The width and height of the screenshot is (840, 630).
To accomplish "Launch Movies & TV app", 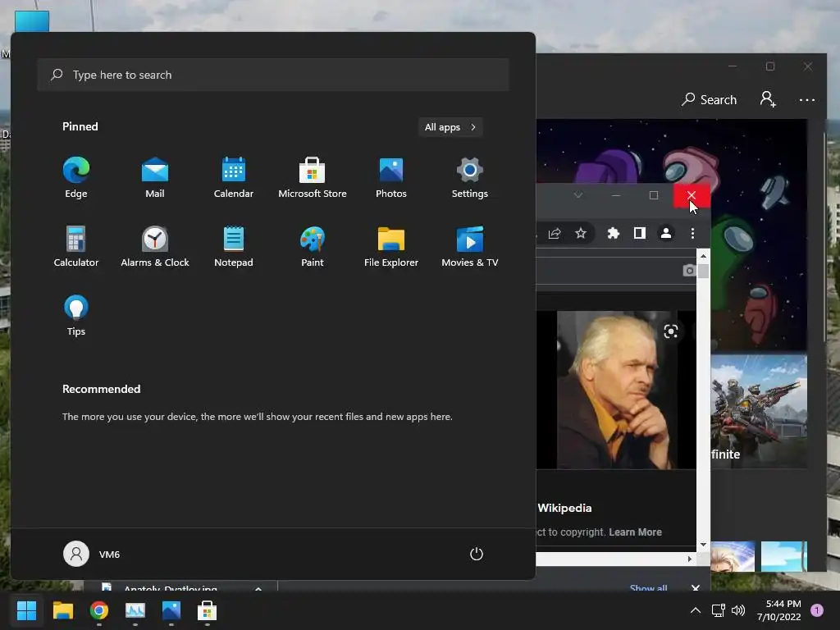I will pyautogui.click(x=470, y=247).
